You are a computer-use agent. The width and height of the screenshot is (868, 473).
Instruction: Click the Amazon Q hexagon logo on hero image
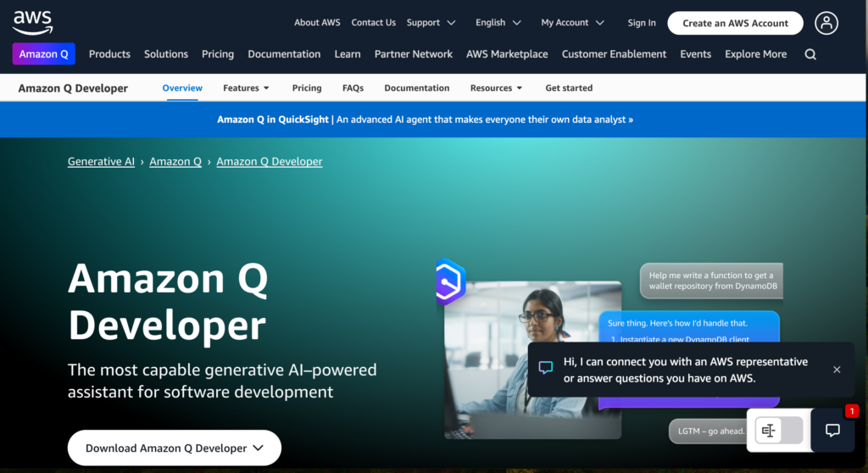(450, 282)
